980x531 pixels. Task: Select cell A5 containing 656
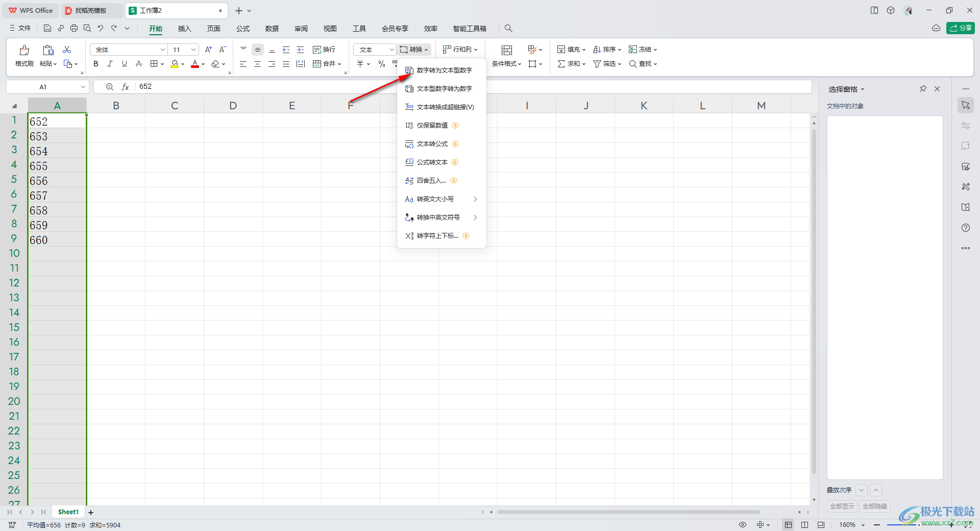pos(57,181)
